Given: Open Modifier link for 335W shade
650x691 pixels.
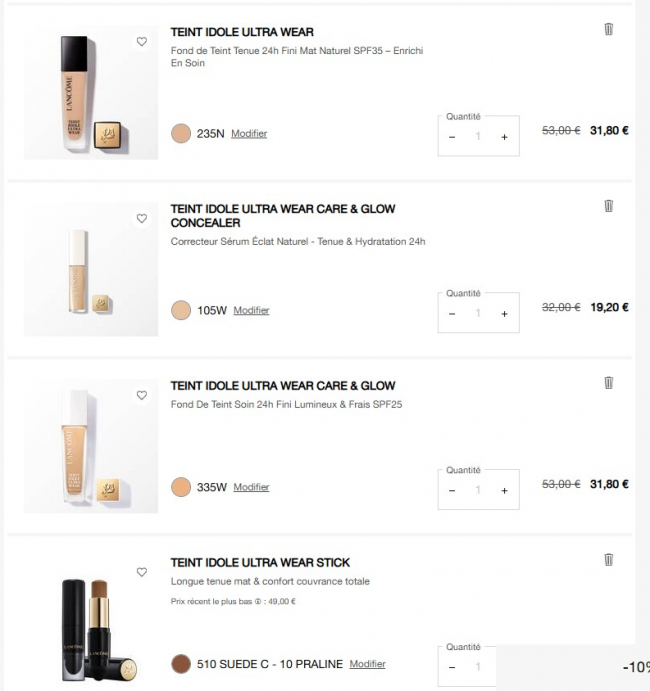Looking at the screenshot, I should (x=251, y=487).
